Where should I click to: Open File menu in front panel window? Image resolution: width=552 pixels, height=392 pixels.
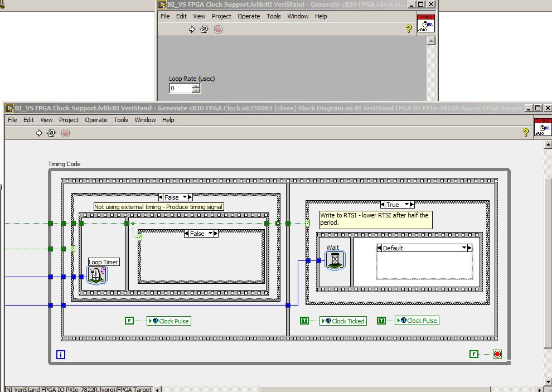point(165,16)
